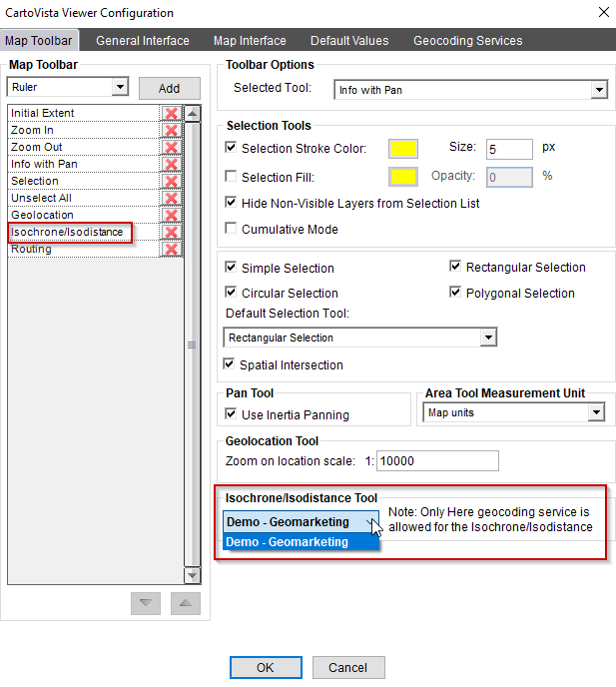The height and width of the screenshot is (687, 616).
Task: Remove Unselect All with its red X
Action: point(172,198)
